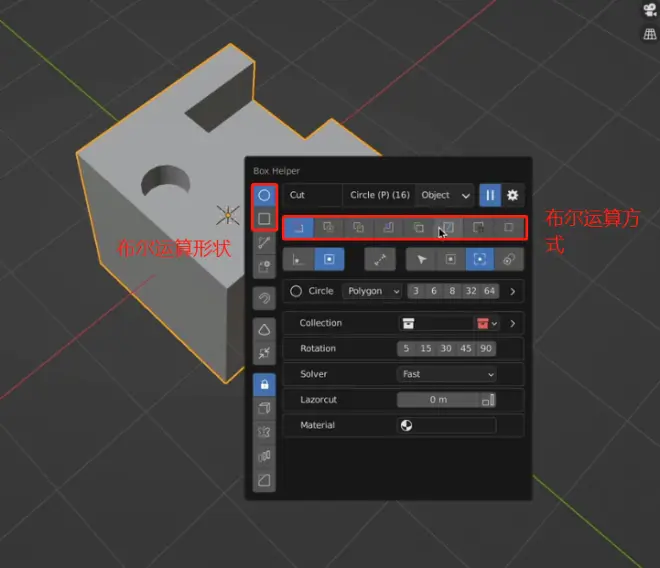Select the Box square shape icon
Screen dimensions: 660x568
[x=264, y=219]
